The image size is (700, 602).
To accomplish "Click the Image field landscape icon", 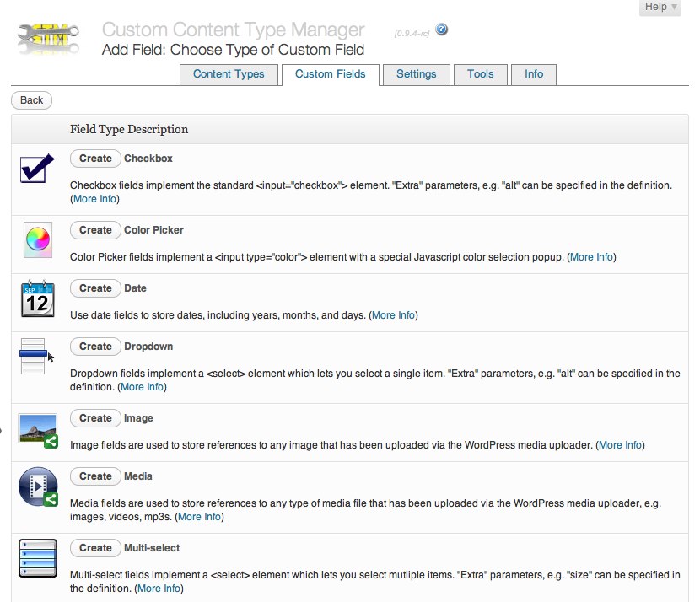I will point(39,431).
